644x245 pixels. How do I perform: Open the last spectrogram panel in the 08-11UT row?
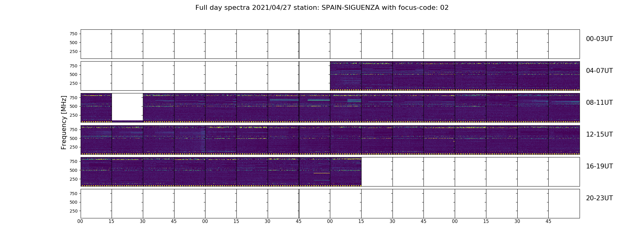click(x=564, y=108)
